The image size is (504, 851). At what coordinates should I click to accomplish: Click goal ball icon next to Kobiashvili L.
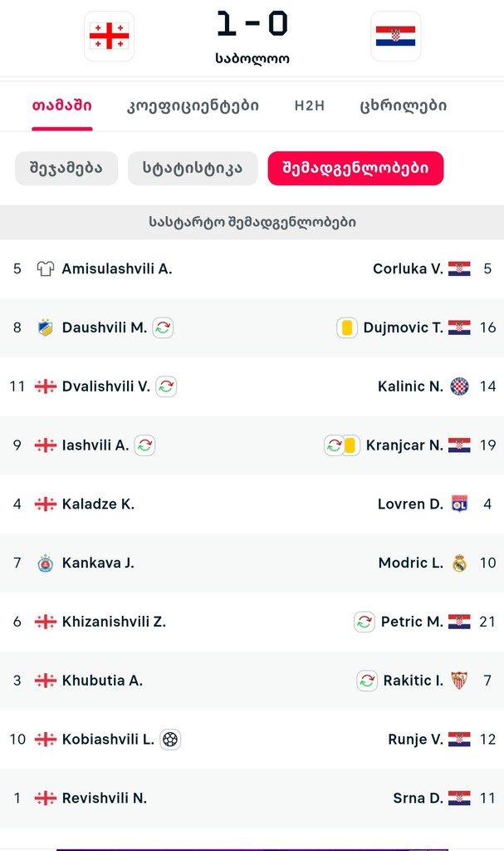tap(170, 739)
